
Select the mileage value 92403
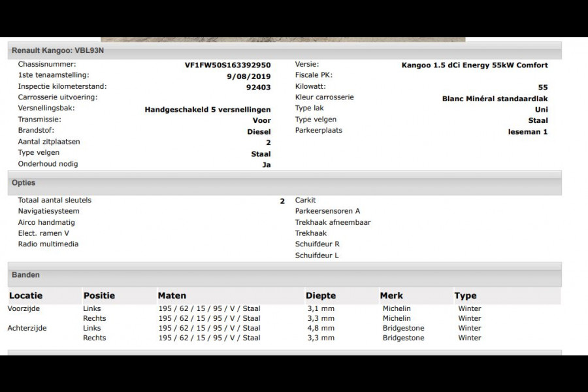point(258,87)
